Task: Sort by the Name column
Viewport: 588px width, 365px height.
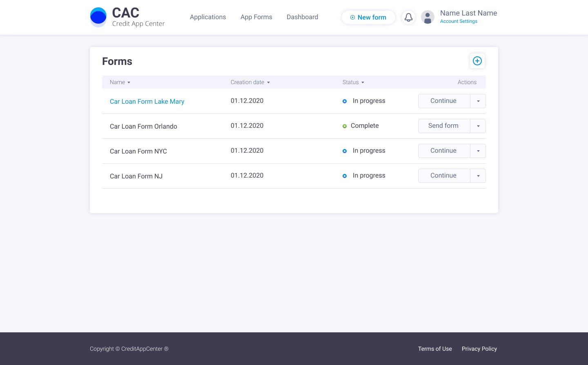Action: pos(120,82)
